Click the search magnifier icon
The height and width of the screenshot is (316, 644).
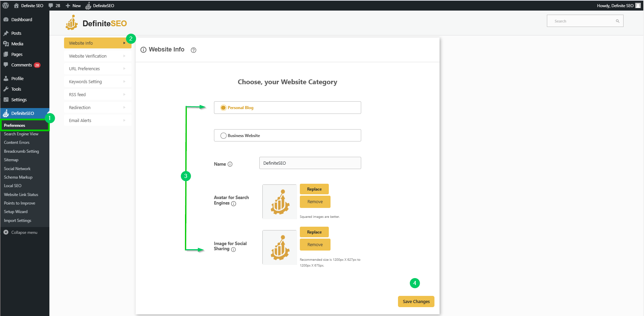point(617,21)
